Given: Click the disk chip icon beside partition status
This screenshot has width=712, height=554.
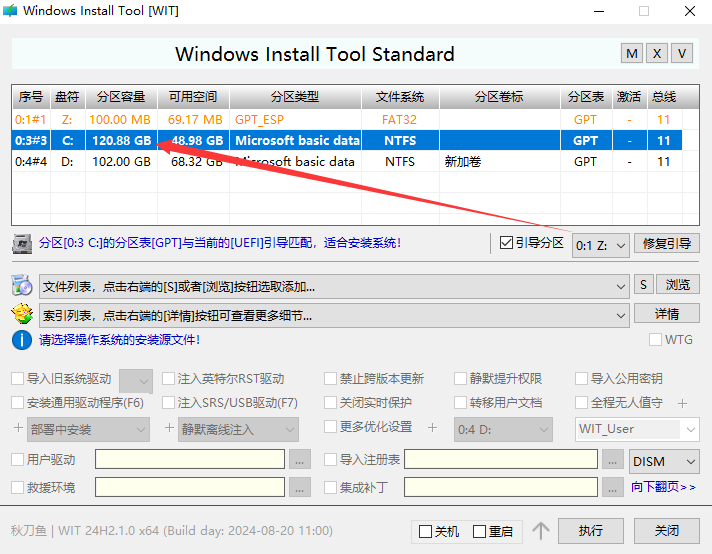Looking at the screenshot, I should coord(22,244).
